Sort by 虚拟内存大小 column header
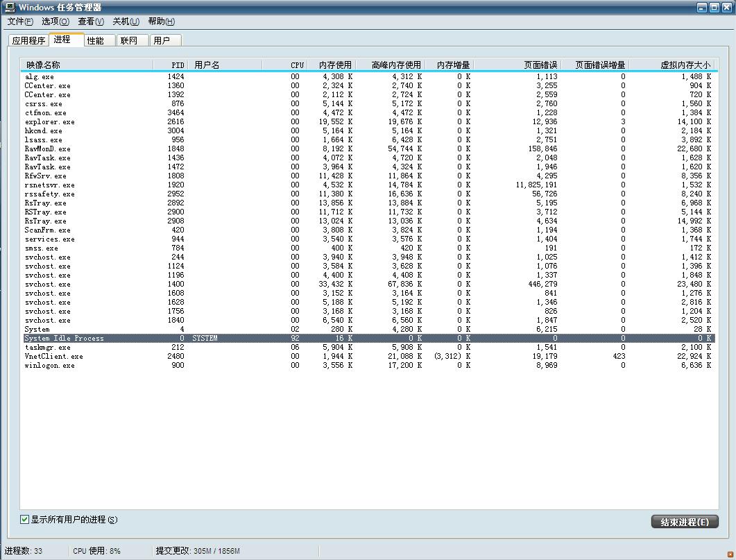The height and width of the screenshot is (560, 736). point(672,65)
